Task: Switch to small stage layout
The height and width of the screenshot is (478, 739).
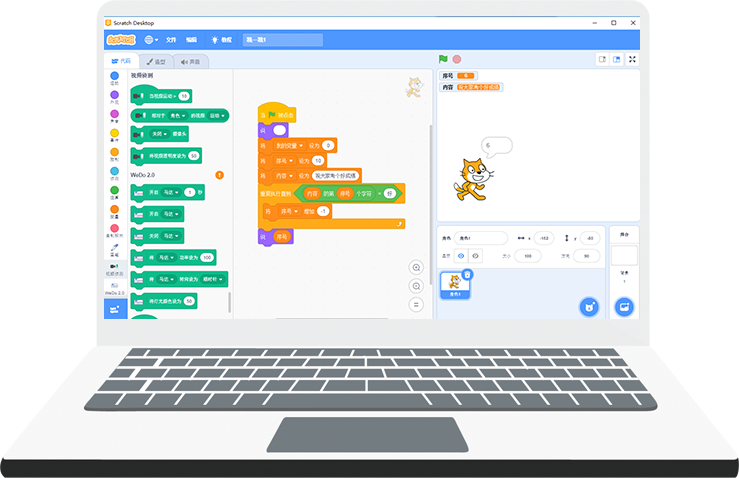Action: tap(602, 59)
